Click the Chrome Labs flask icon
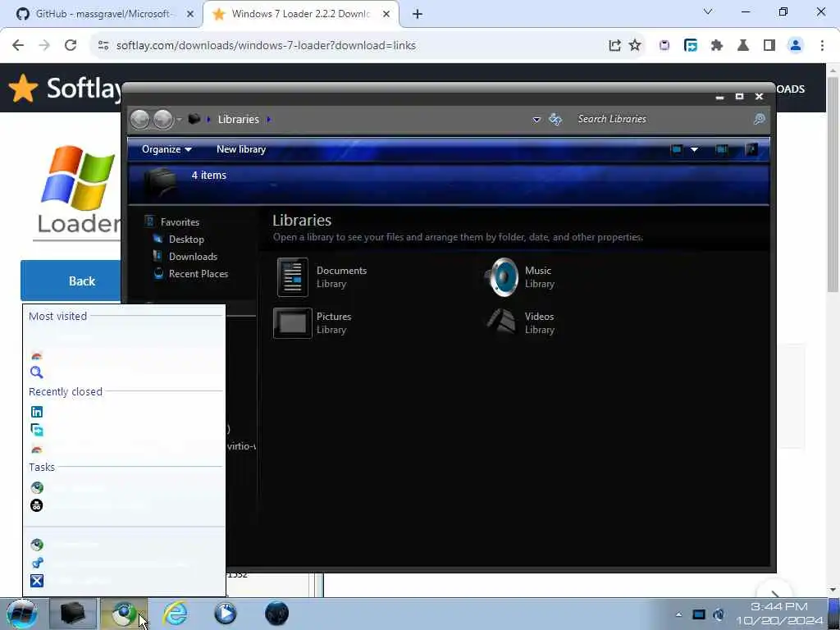Viewport: 840px width, 630px height. click(743, 46)
